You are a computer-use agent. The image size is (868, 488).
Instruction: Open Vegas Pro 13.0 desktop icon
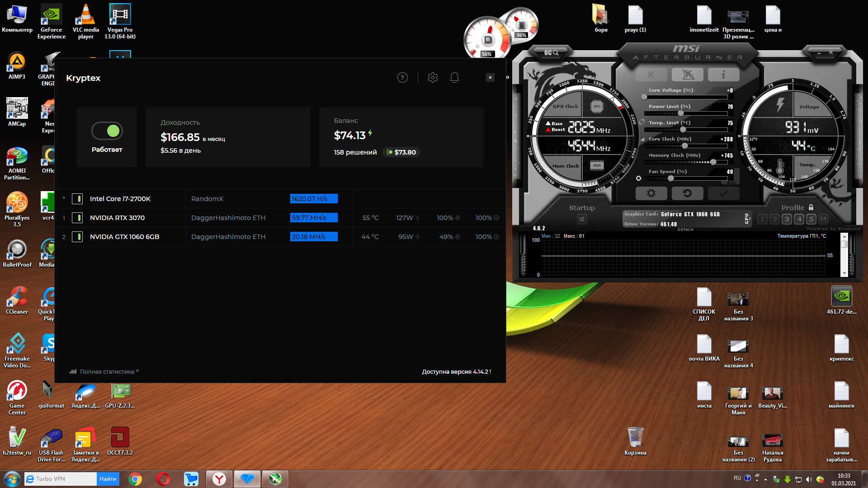tap(120, 21)
